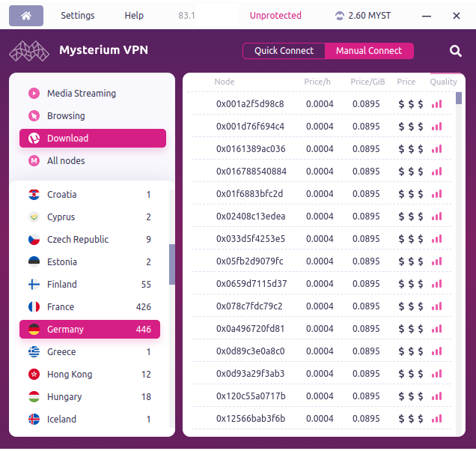Switch to Quick Connect mode
The width and height of the screenshot is (476, 451).
[284, 51]
